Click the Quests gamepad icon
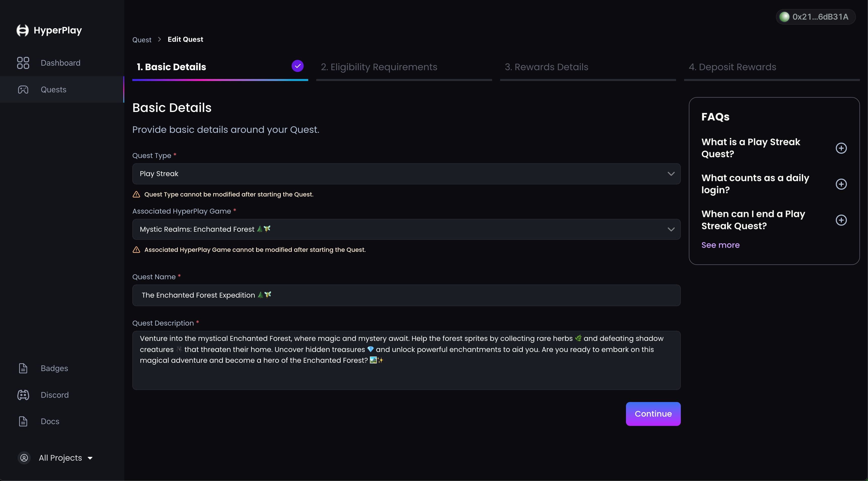 coord(23,90)
